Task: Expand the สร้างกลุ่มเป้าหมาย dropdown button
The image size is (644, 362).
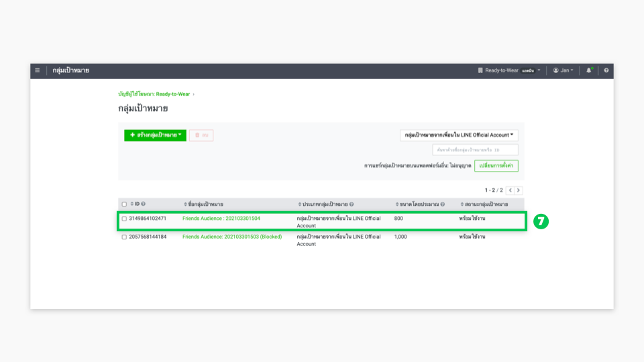Action: [x=155, y=135]
